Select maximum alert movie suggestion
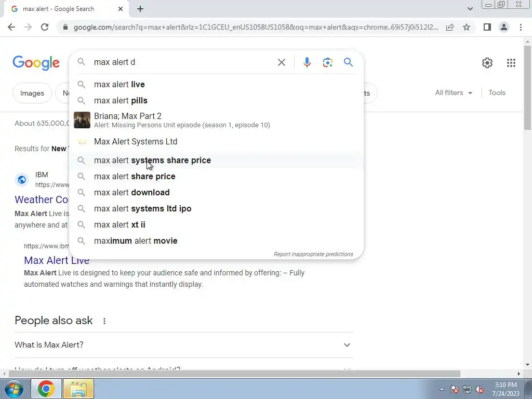 216,241
